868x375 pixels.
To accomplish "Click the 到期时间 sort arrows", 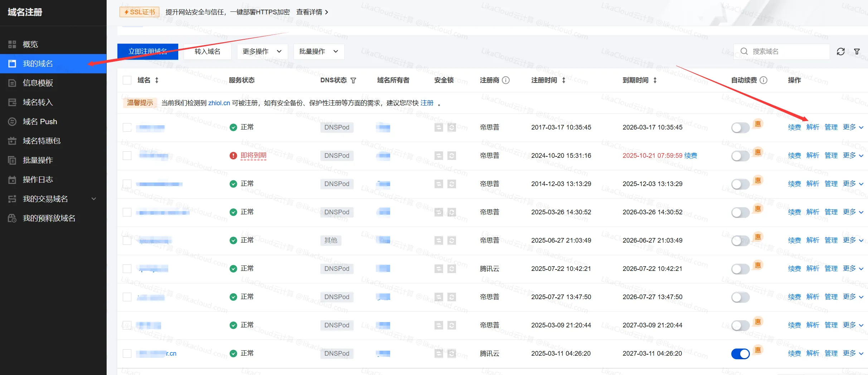I will coord(655,80).
